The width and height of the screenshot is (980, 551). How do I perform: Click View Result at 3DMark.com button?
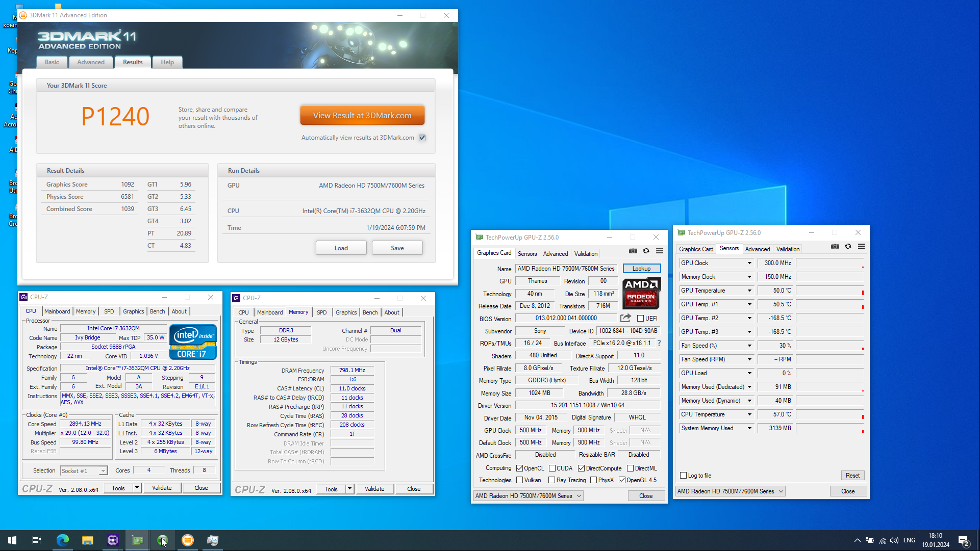362,115
